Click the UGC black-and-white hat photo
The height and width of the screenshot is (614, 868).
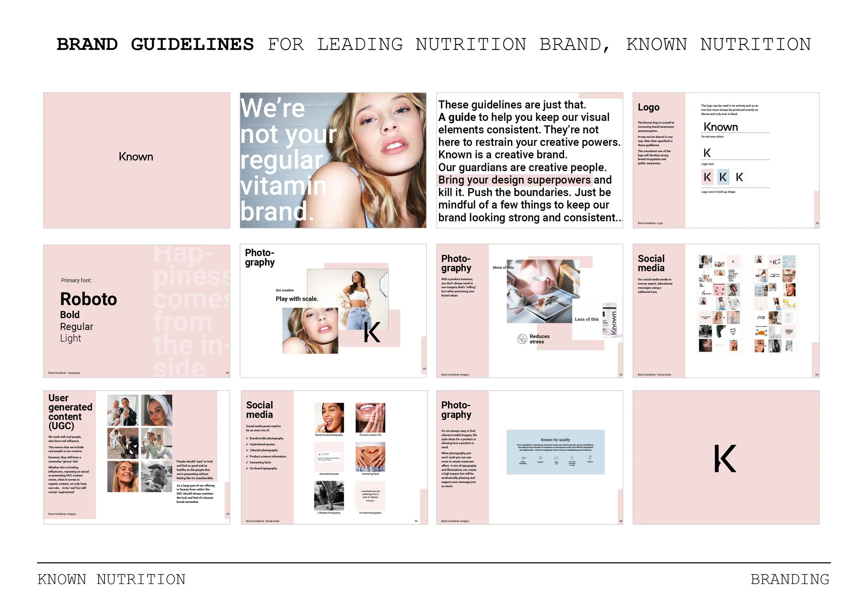(157, 476)
